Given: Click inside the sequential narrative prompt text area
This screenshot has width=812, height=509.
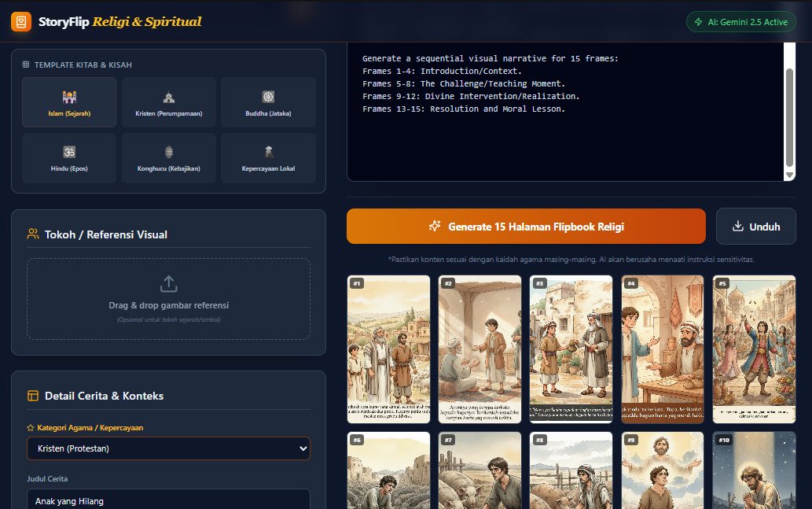Looking at the screenshot, I should tap(565, 112).
